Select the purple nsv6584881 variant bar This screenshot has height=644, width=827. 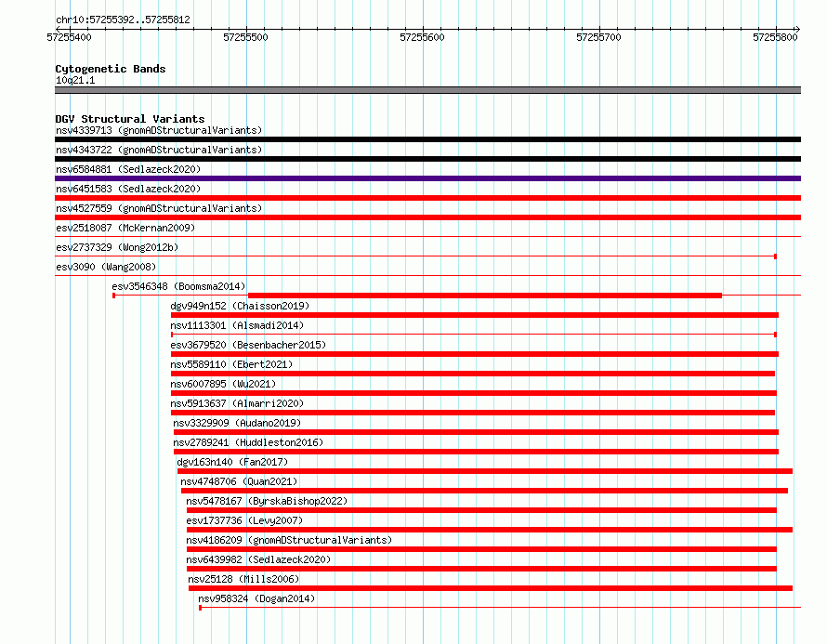tap(427, 178)
